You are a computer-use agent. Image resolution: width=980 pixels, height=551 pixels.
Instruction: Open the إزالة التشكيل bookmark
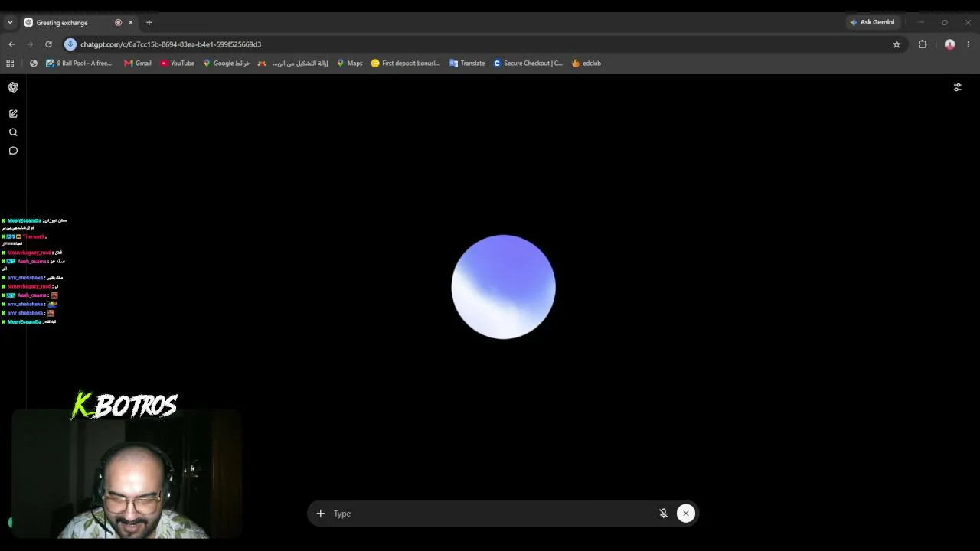(299, 64)
